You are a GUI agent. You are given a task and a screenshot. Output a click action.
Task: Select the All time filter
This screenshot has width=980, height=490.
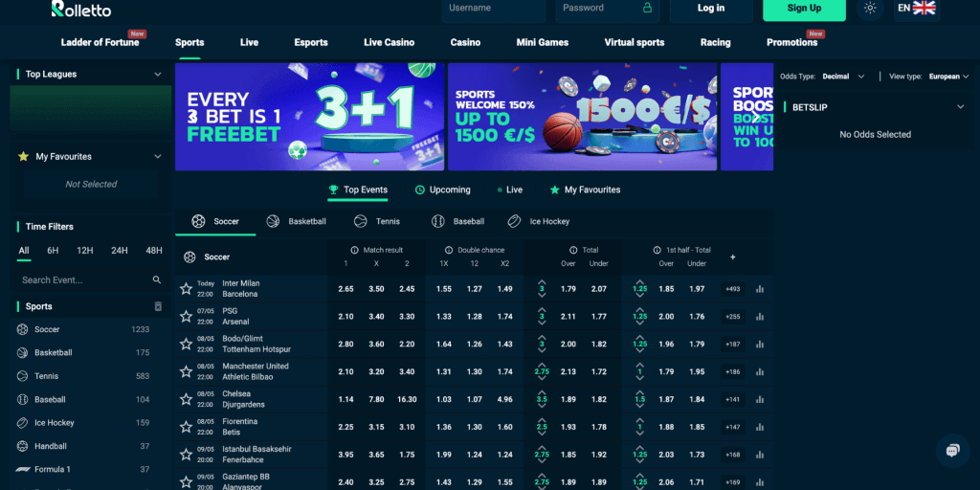click(x=24, y=251)
